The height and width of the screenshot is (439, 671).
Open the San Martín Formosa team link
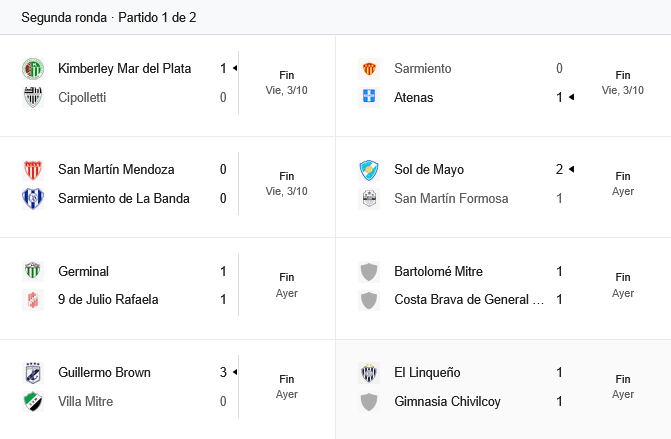(x=451, y=198)
